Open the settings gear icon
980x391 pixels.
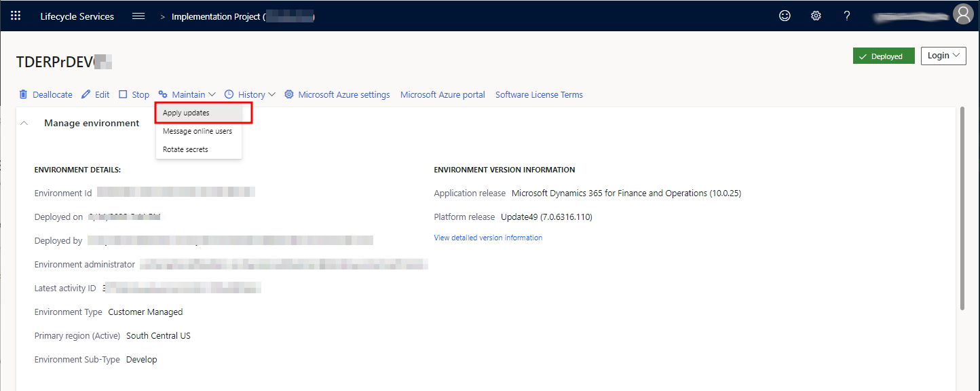(816, 16)
